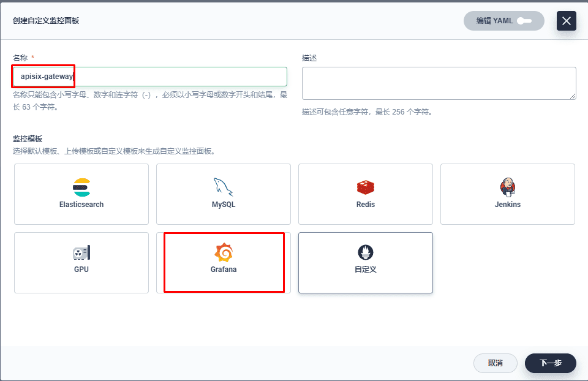Click the 63-character name rule hint

[150, 101]
